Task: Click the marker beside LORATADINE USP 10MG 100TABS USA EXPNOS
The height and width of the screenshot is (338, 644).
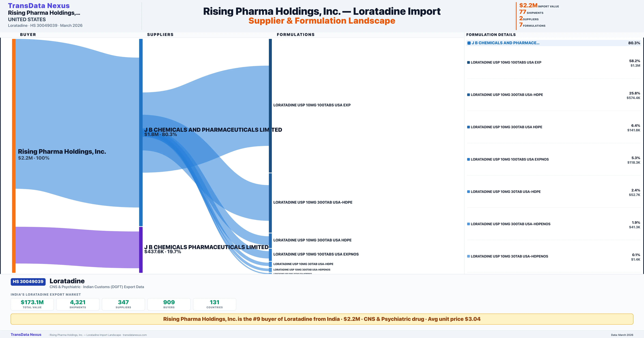Action: [469, 159]
